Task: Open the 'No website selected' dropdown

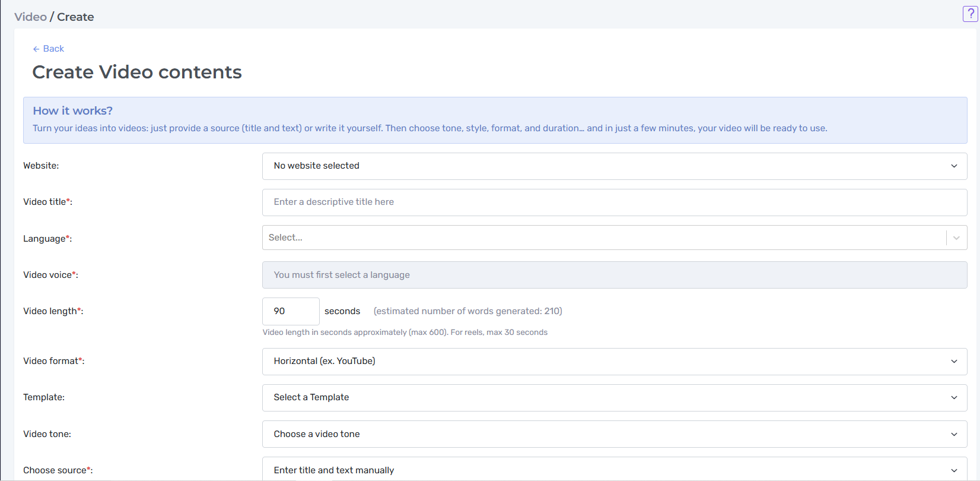Action: (x=615, y=166)
